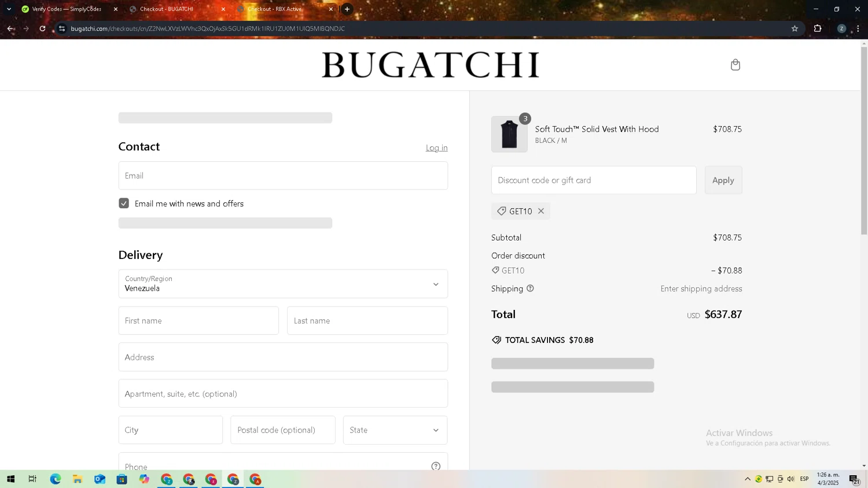This screenshot has height=488, width=868.
Task: Focus the Last name field
Action: tap(367, 321)
